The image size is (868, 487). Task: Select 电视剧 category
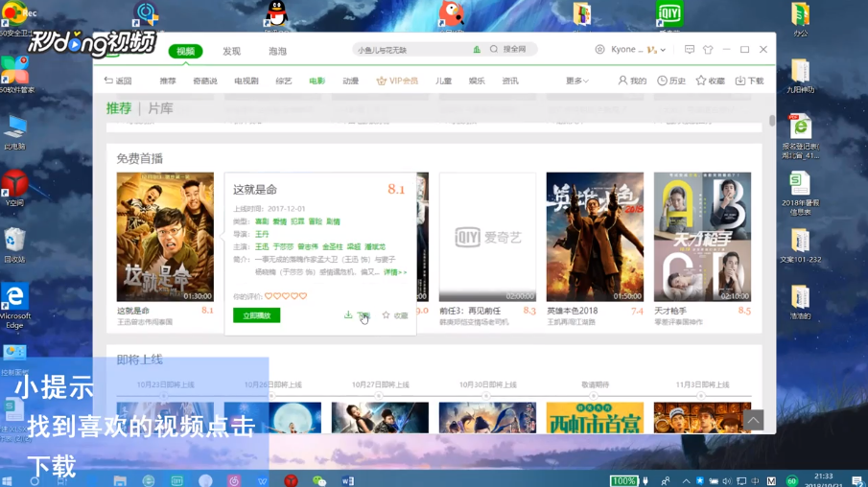(x=246, y=81)
